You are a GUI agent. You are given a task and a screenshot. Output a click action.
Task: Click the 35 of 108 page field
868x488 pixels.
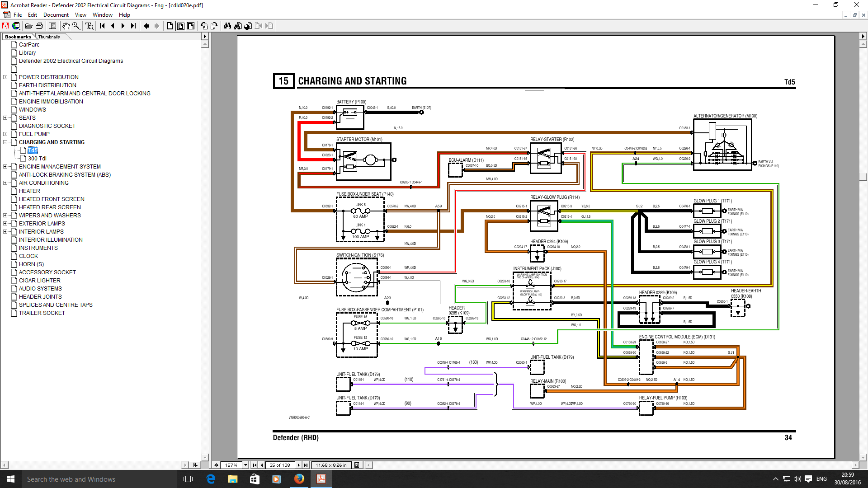point(280,465)
